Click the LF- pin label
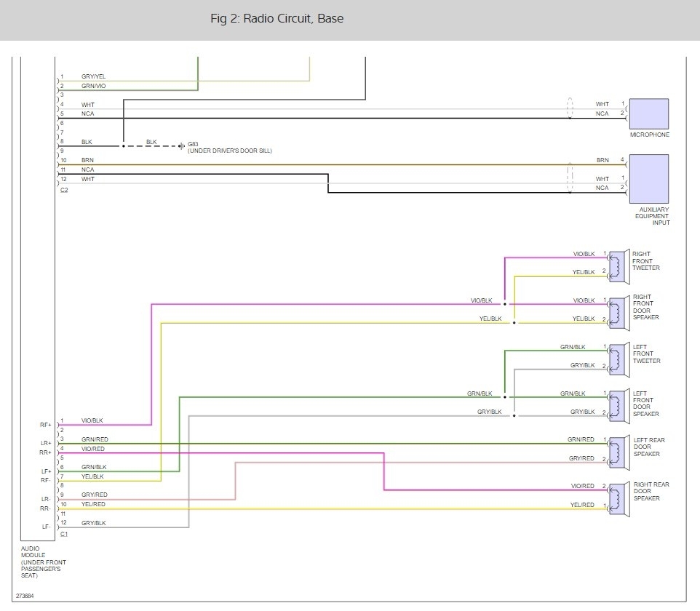Image resolution: width=700 pixels, height=611 pixels. 45,526
